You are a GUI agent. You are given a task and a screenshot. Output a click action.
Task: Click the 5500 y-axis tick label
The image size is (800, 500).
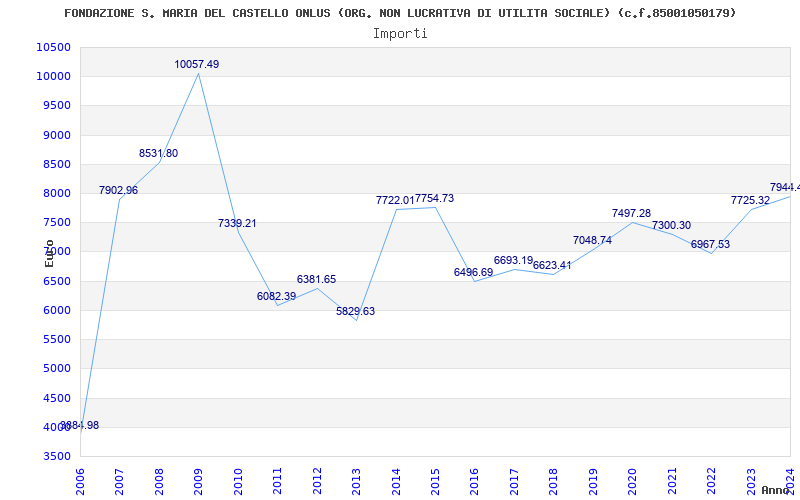tap(56, 339)
